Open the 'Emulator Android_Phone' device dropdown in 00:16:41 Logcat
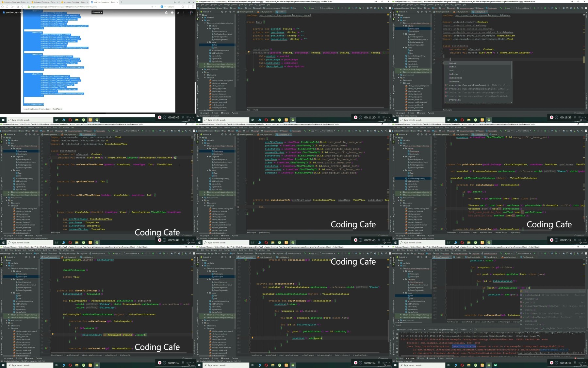 tap(411, 330)
